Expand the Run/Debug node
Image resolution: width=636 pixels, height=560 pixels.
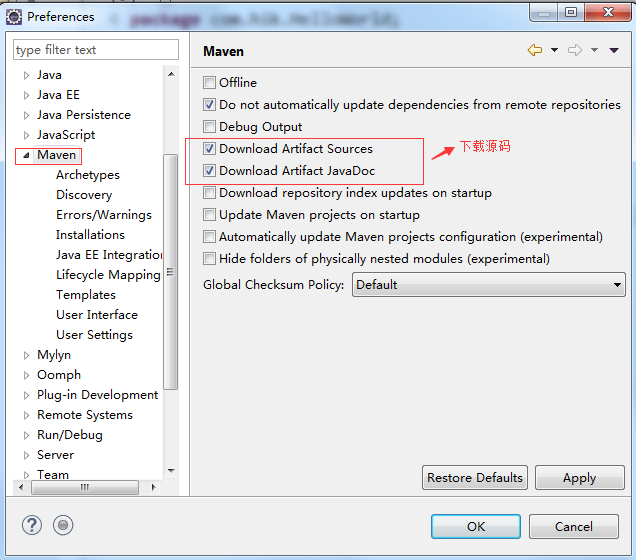tap(26, 435)
